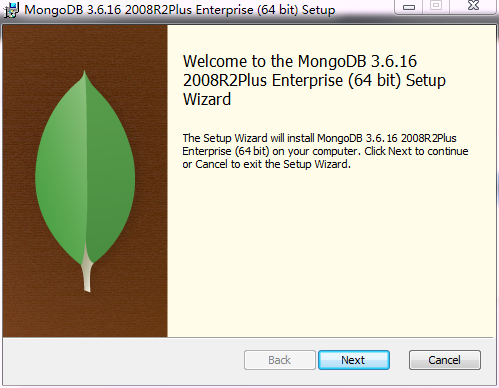Click the disabled Back button

click(280, 360)
